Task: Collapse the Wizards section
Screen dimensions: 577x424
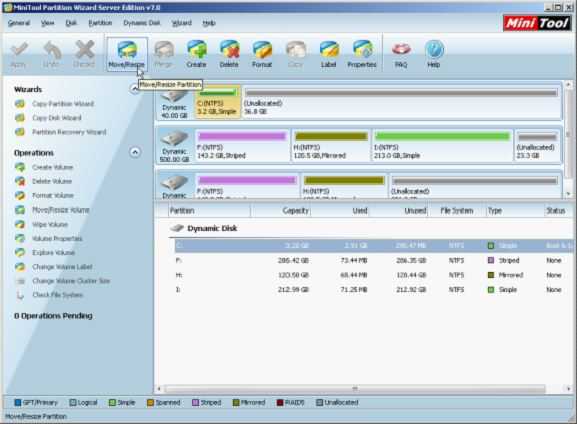Action: coord(135,89)
